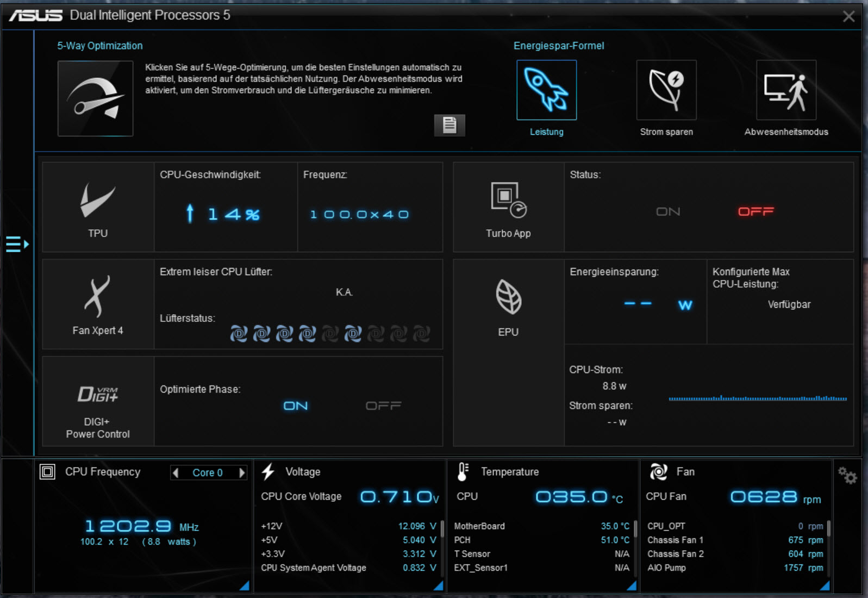This screenshot has width=868, height=598.
Task: Click CPU System Agent Voltage row
Action: click(349, 568)
